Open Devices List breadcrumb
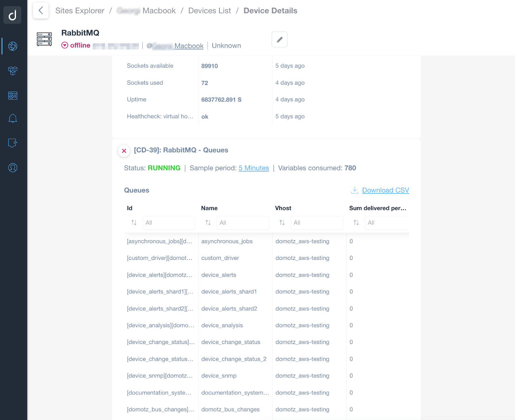The height and width of the screenshot is (420, 515). tap(210, 11)
